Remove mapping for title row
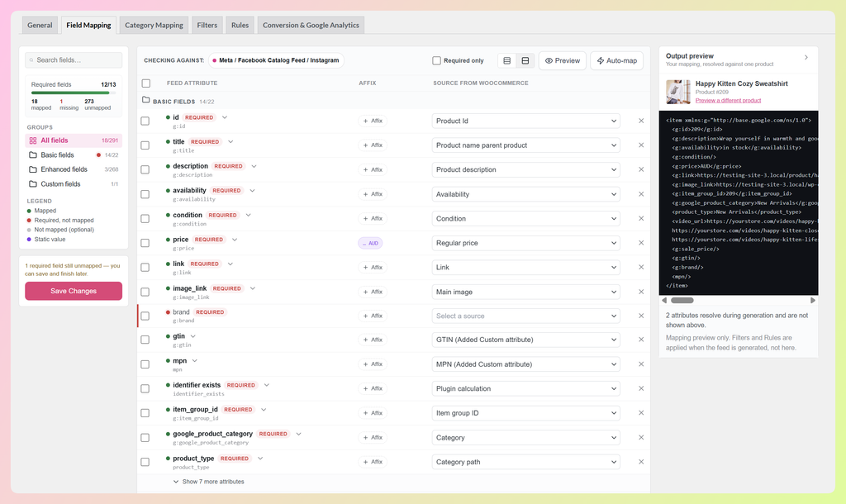The height and width of the screenshot is (504, 846). [x=641, y=145]
